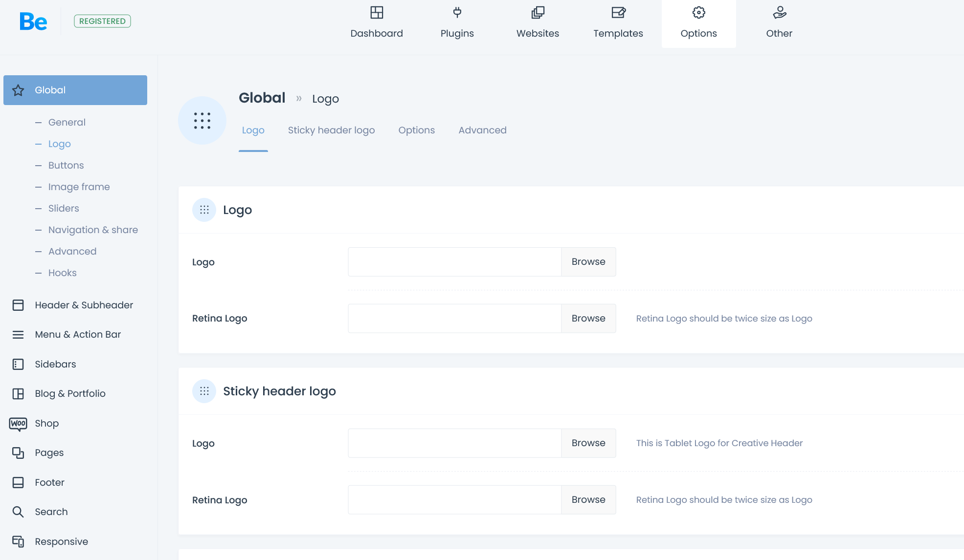Switch to the Advanced tab
This screenshot has width=964, height=560.
coord(482,130)
